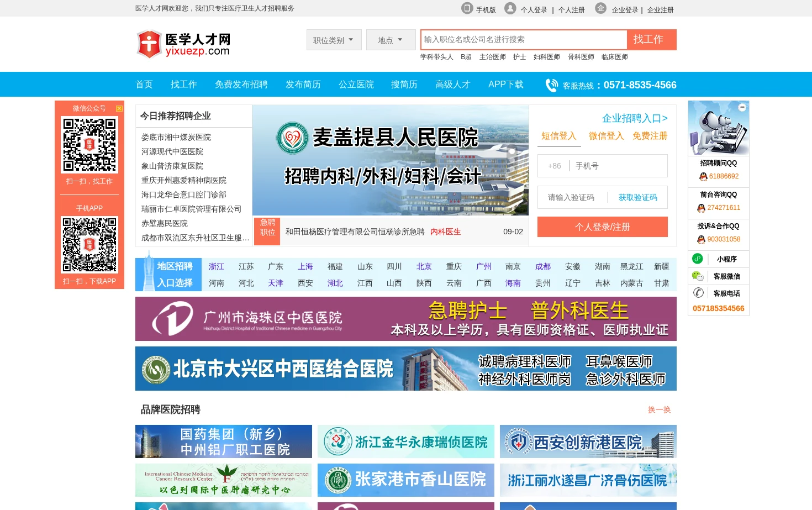
Task: Open 北京市大兴区中西医结合医院 banner
Action: [x=406, y=369]
